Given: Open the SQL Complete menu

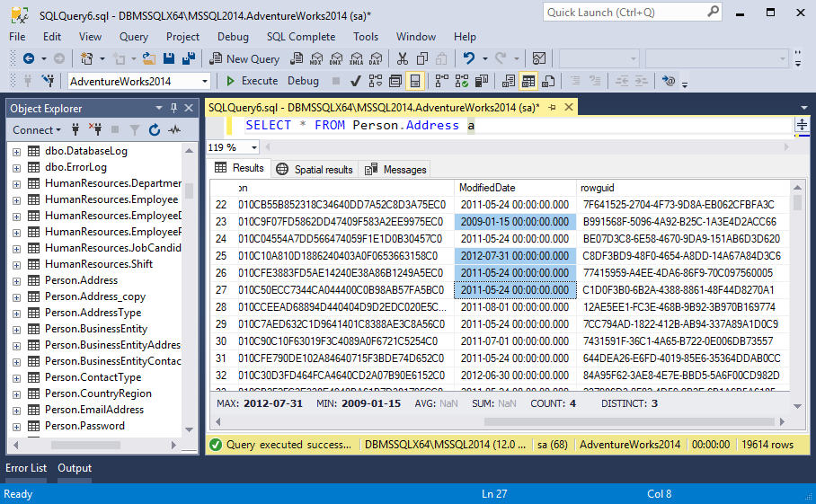Looking at the screenshot, I should click(x=301, y=37).
